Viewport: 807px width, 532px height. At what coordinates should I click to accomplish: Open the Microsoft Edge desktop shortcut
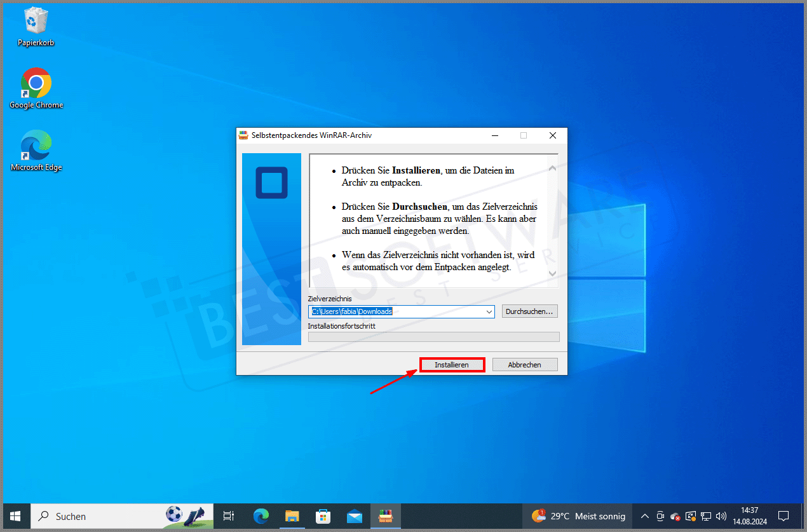tap(36, 145)
